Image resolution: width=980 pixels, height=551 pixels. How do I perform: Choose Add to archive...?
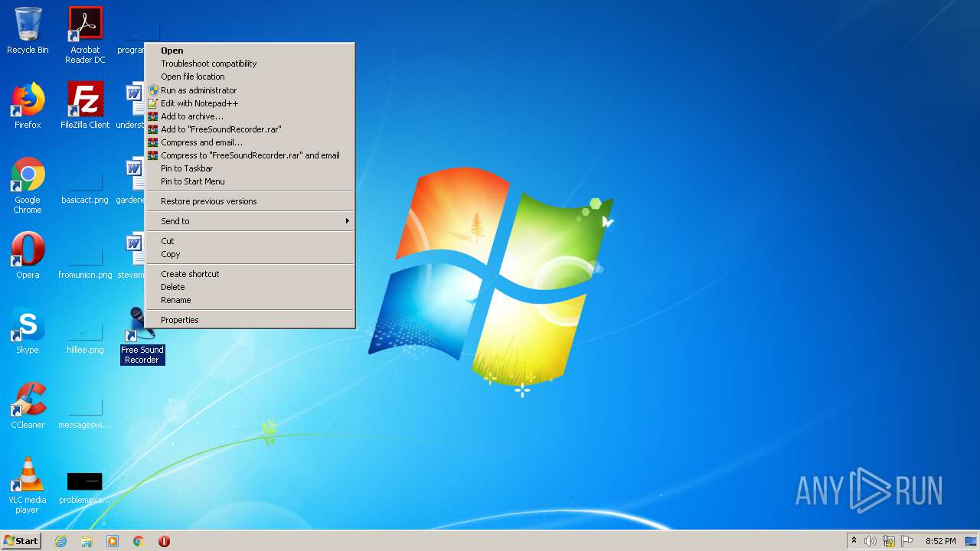(250, 116)
